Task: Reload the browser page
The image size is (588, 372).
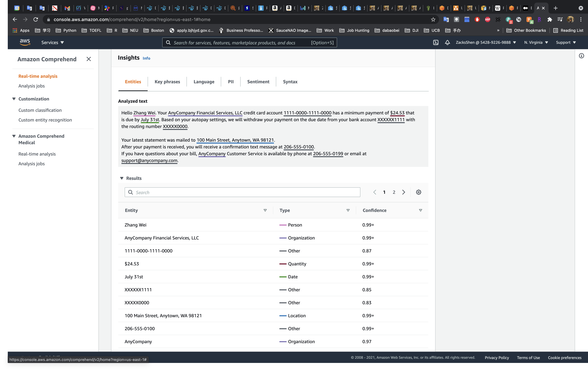Action: click(36, 20)
